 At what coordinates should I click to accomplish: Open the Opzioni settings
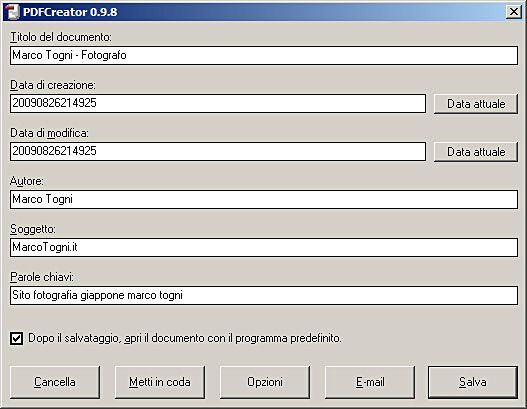click(x=265, y=382)
